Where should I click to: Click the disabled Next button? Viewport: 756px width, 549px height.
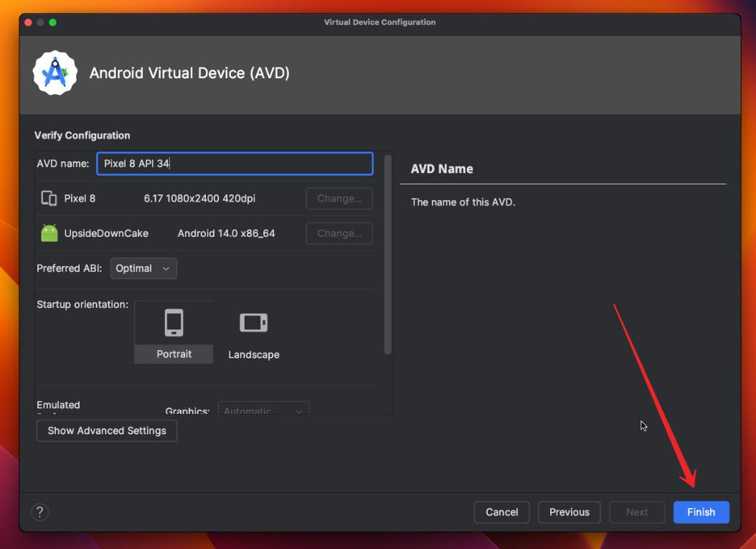click(x=637, y=512)
